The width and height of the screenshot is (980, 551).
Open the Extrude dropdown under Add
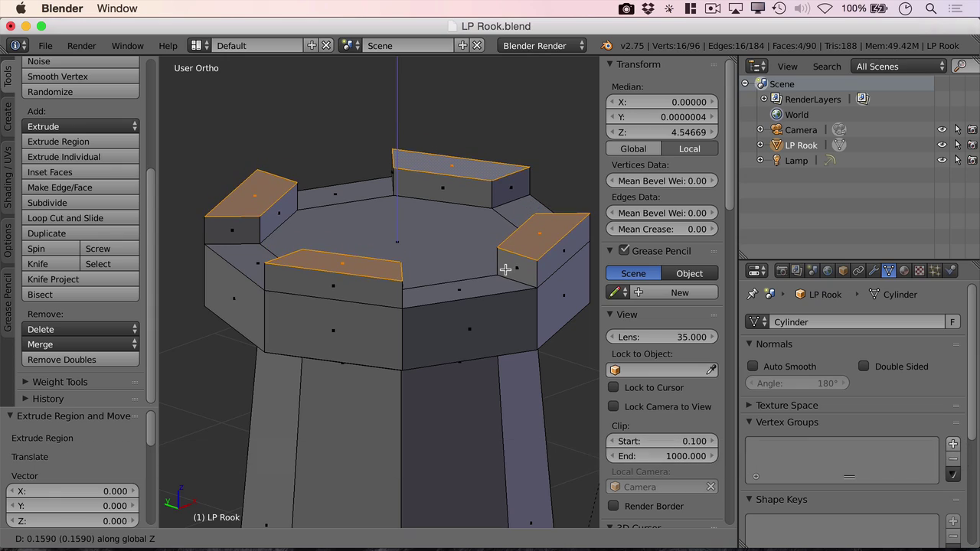coord(80,126)
